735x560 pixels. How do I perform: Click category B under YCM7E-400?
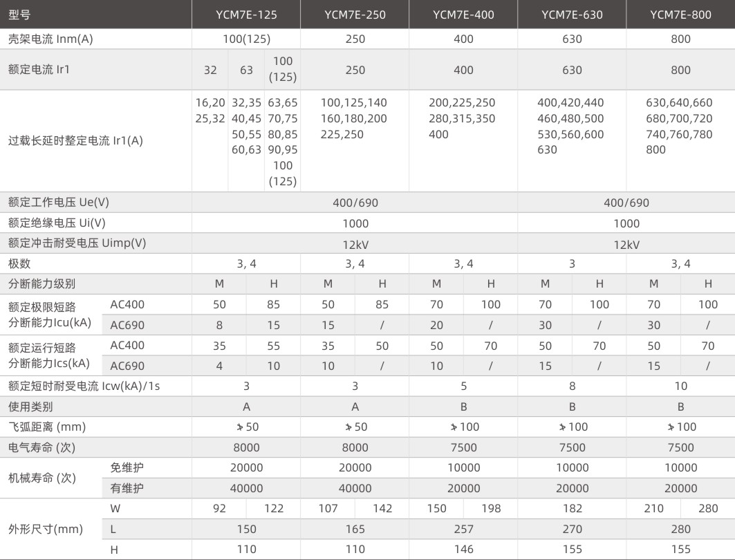coord(463,407)
